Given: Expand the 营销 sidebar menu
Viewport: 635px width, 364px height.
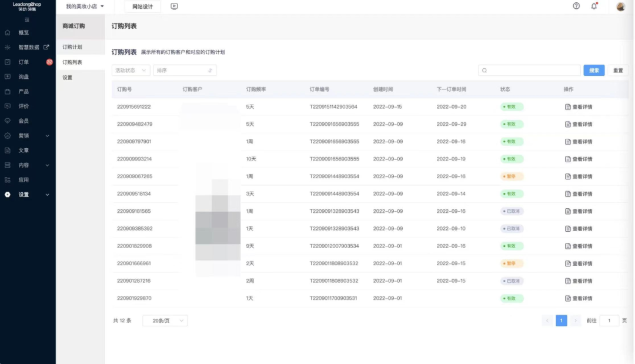Looking at the screenshot, I should click(27, 136).
